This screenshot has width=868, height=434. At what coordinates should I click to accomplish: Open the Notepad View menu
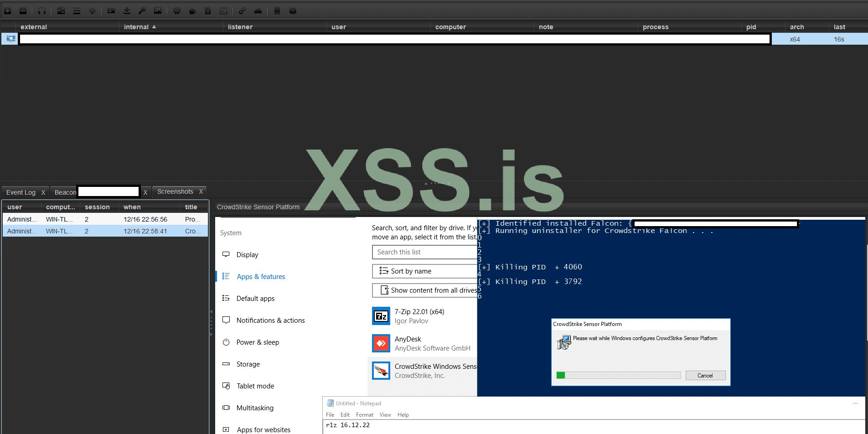(x=385, y=415)
